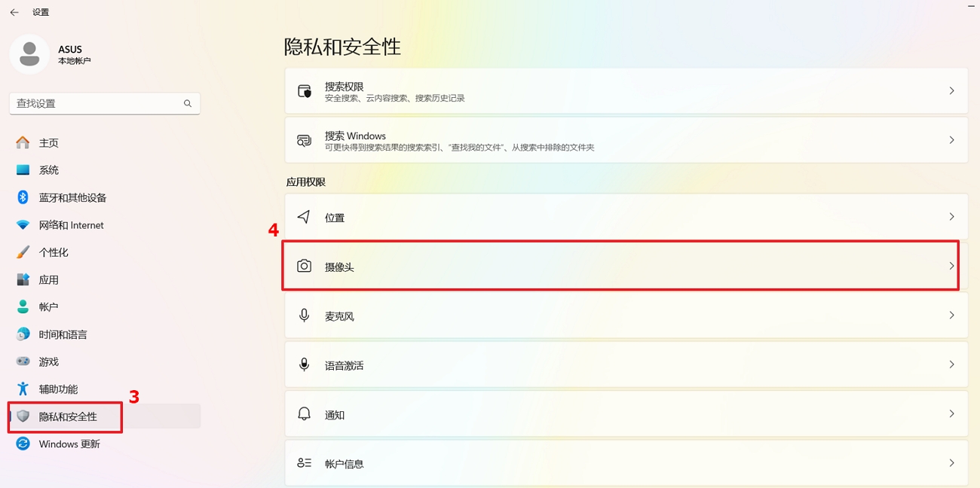Open the 位置 permission settings

(626, 217)
